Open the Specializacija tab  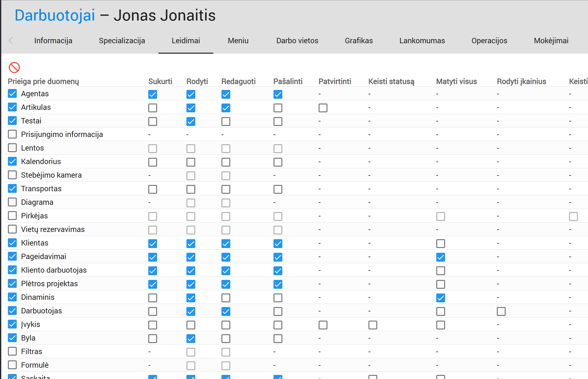click(x=122, y=41)
